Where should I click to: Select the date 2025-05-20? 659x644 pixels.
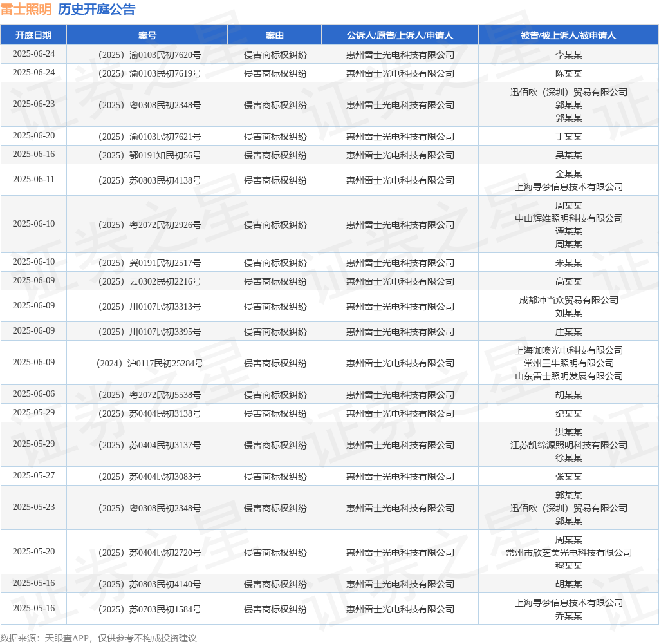point(33,551)
